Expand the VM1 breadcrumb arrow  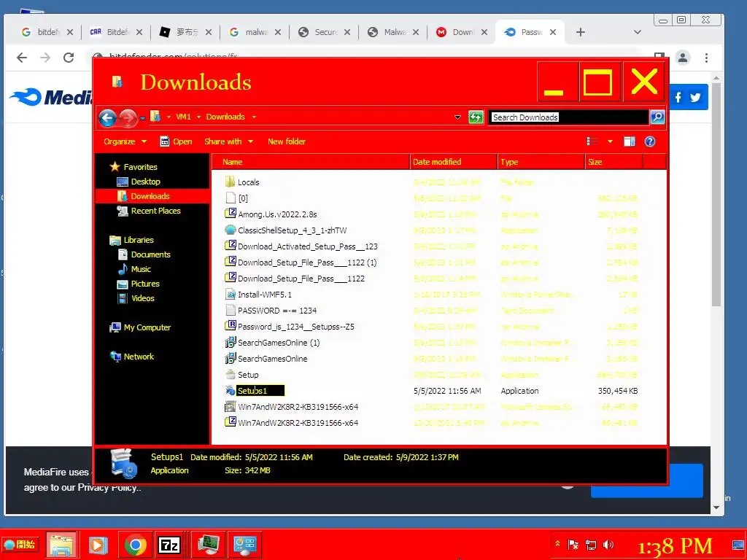pos(198,117)
